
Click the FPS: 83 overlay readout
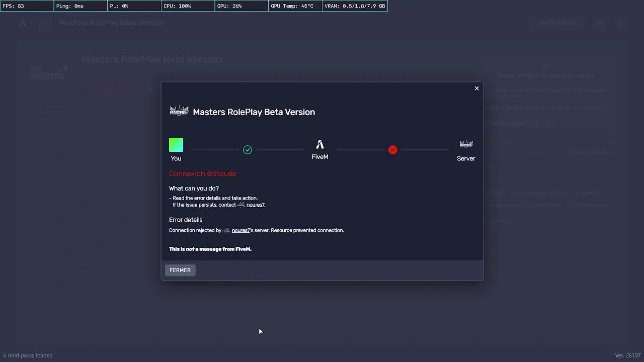(27, 6)
